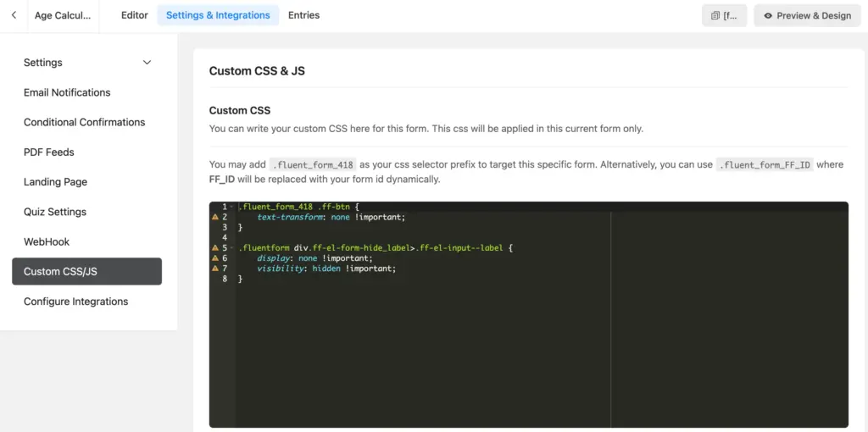Screen dimensions: 868x432
Task: Fold the CSS rule starting on line 5
Action: 231,248
